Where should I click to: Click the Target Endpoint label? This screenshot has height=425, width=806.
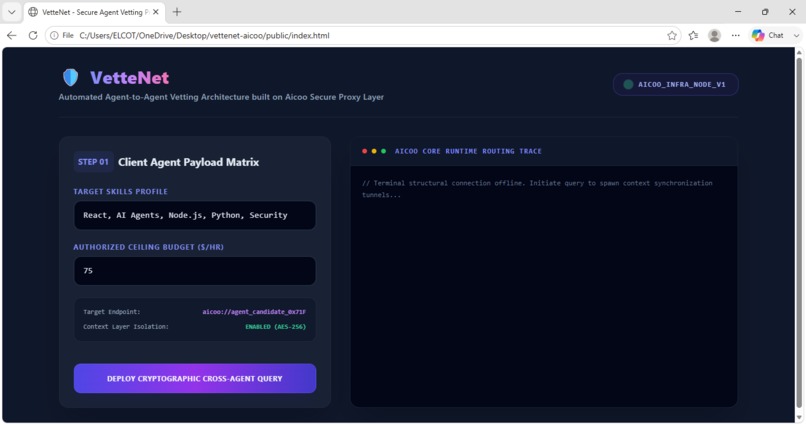pos(112,312)
